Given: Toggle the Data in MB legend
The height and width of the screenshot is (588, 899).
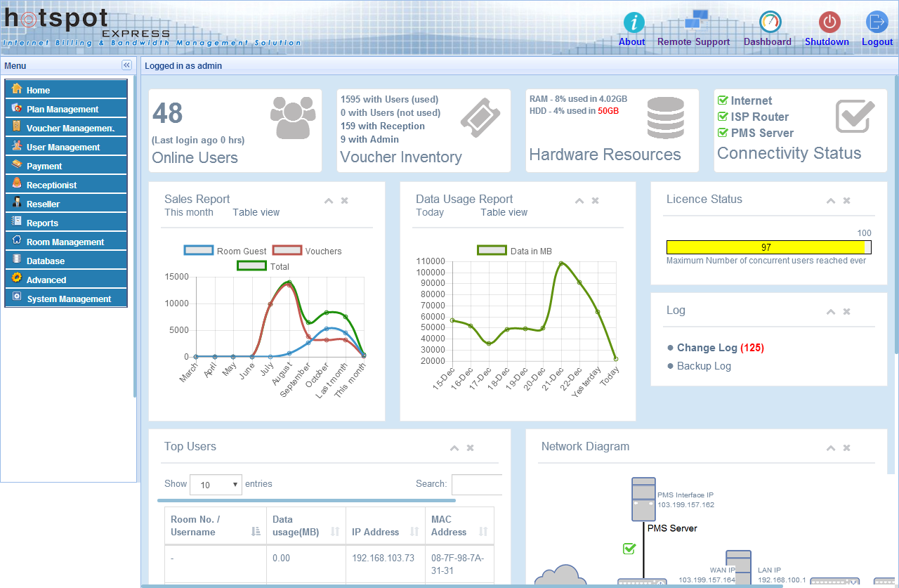Looking at the screenshot, I should (x=492, y=251).
